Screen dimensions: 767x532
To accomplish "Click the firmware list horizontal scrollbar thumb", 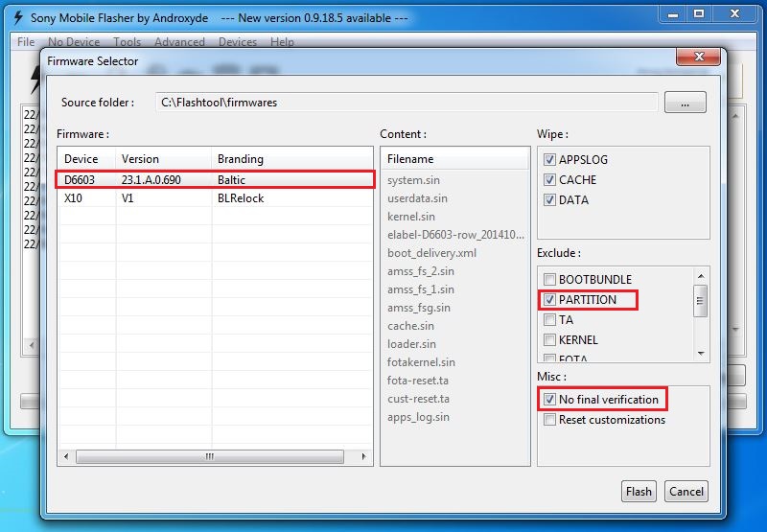I will (210, 456).
